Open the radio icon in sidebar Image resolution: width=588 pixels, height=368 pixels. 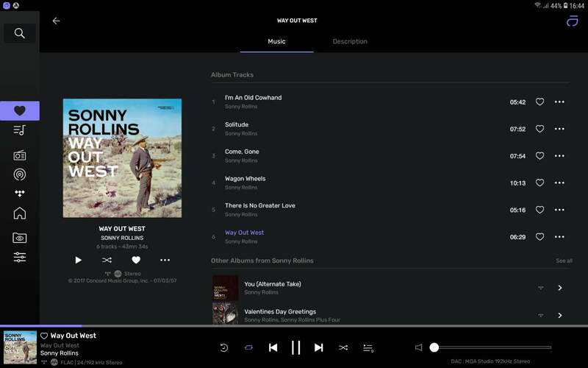click(x=20, y=155)
